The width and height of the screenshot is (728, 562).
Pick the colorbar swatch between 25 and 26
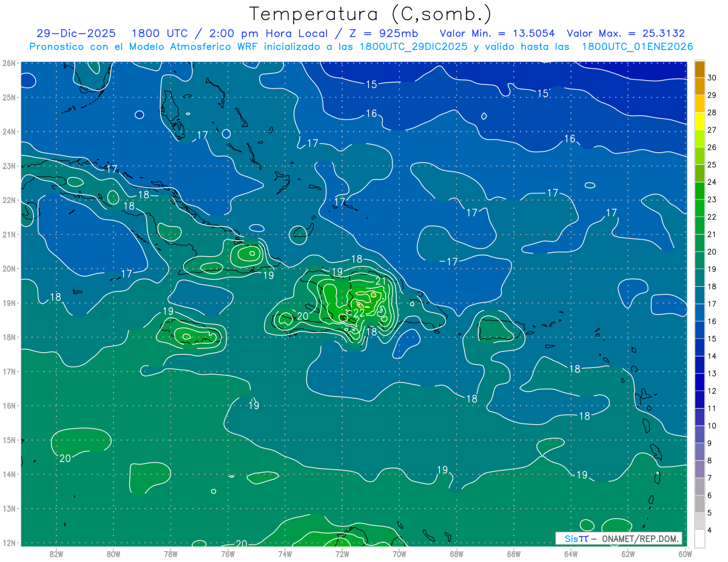(699, 156)
